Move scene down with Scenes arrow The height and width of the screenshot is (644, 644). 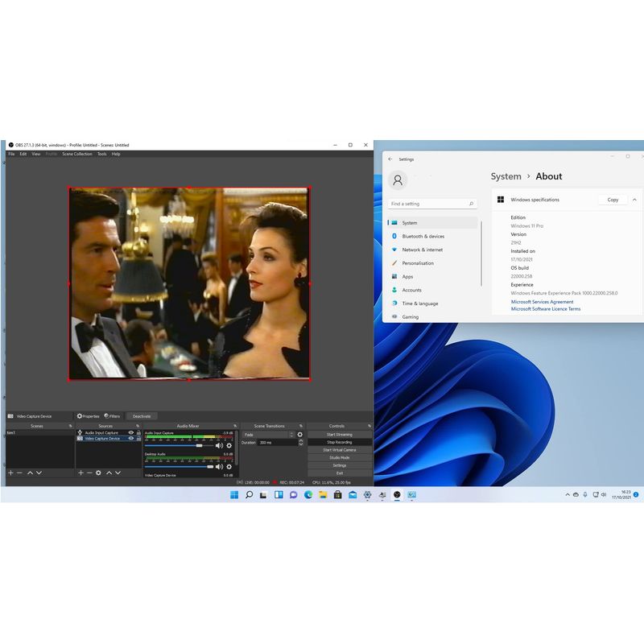[39, 473]
